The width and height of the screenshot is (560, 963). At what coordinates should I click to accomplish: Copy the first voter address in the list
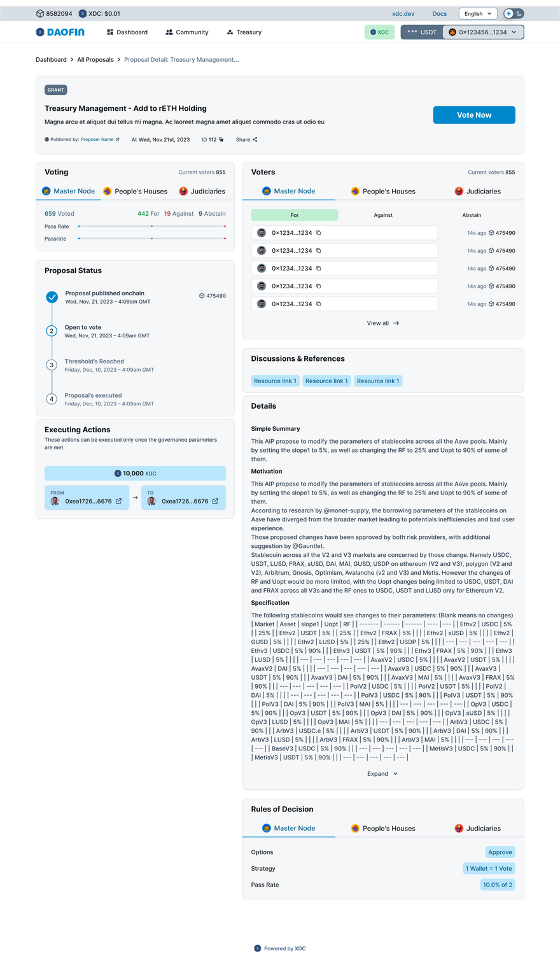coord(319,233)
